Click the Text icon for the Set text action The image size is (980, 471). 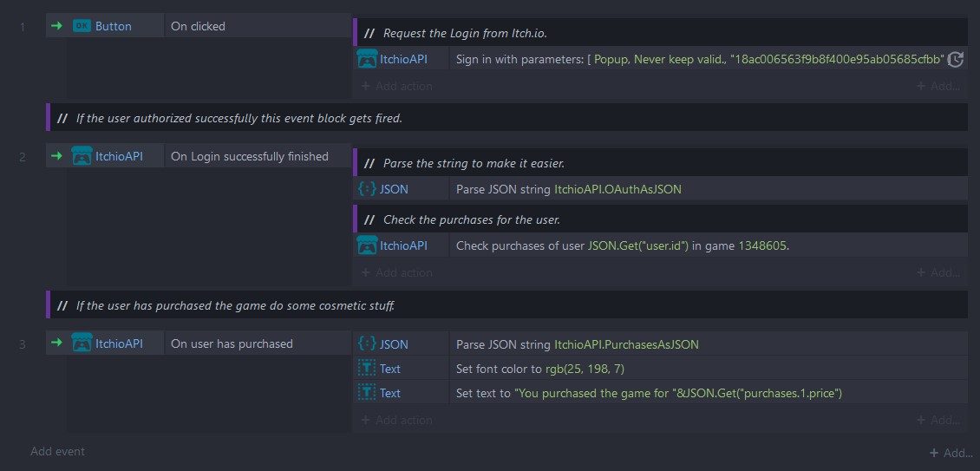[366, 393]
